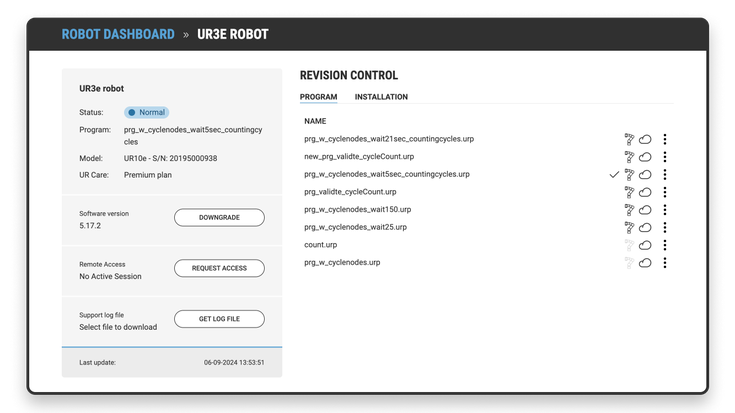Click Select file to download text
Screen dimensions: 735x413
[118, 327]
